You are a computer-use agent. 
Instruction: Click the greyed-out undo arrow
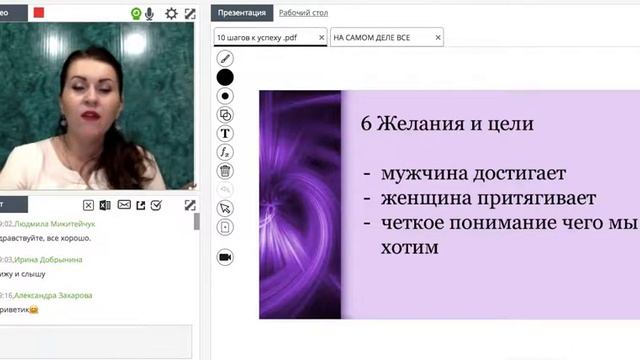coord(225,190)
